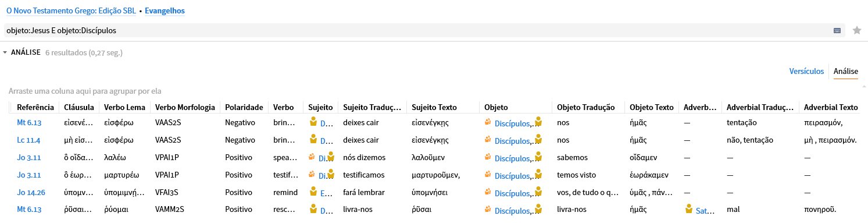
Task: Select the VAMM2S morphology cell
Action: coord(170,210)
